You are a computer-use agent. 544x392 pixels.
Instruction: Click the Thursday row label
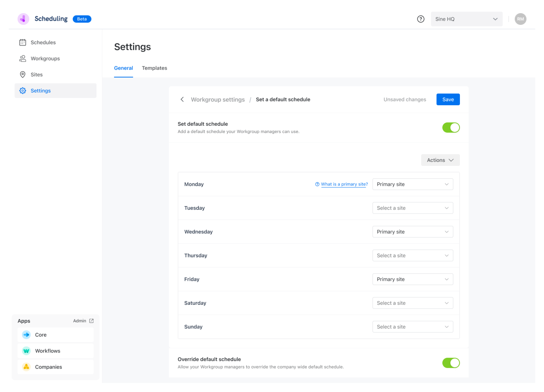pos(196,256)
